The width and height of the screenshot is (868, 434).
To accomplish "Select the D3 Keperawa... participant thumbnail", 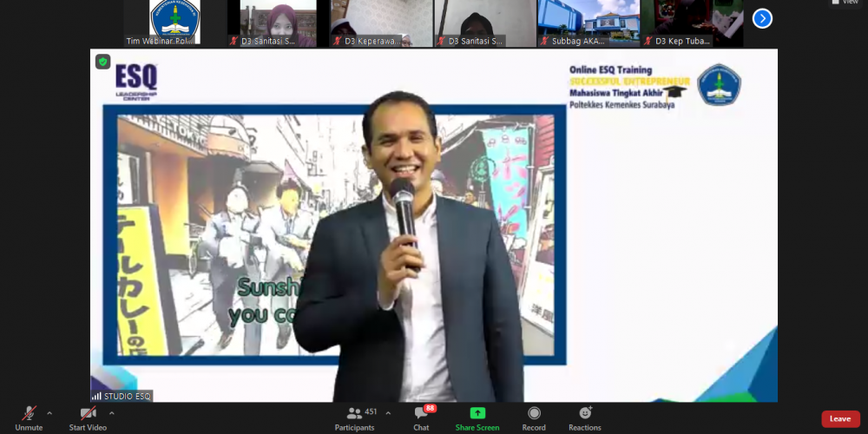I will 380,23.
